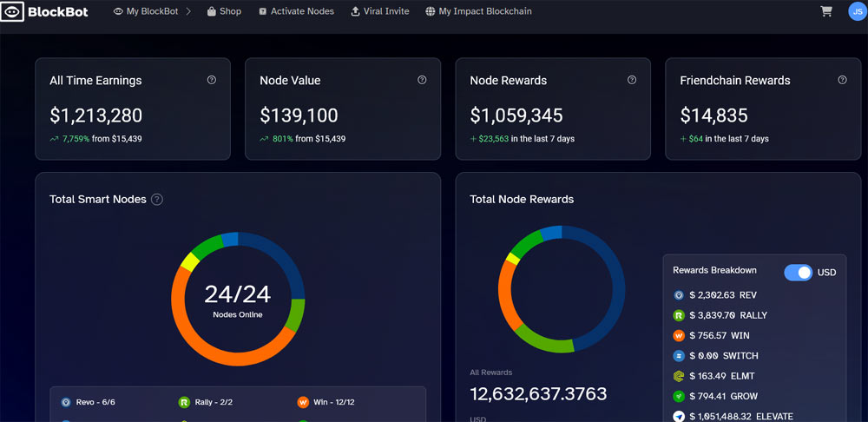
Task: Click the $ 163.49 ELMT amount
Action: tap(722, 376)
